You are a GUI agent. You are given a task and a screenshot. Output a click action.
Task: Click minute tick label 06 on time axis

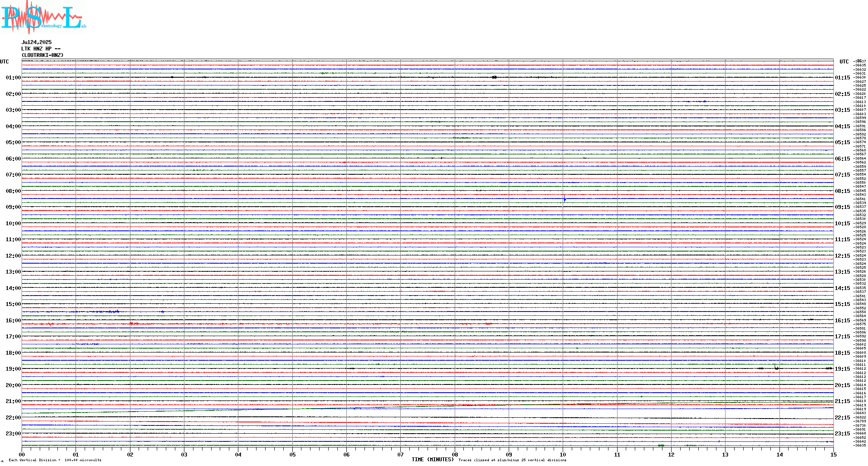click(x=346, y=454)
